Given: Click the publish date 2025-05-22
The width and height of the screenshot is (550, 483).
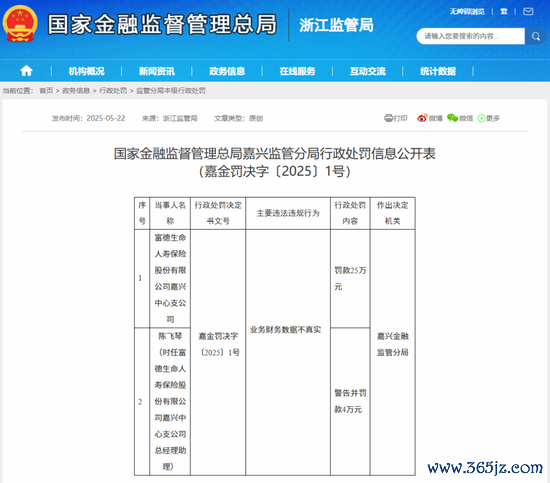Looking at the screenshot, I should pyautogui.click(x=106, y=118).
